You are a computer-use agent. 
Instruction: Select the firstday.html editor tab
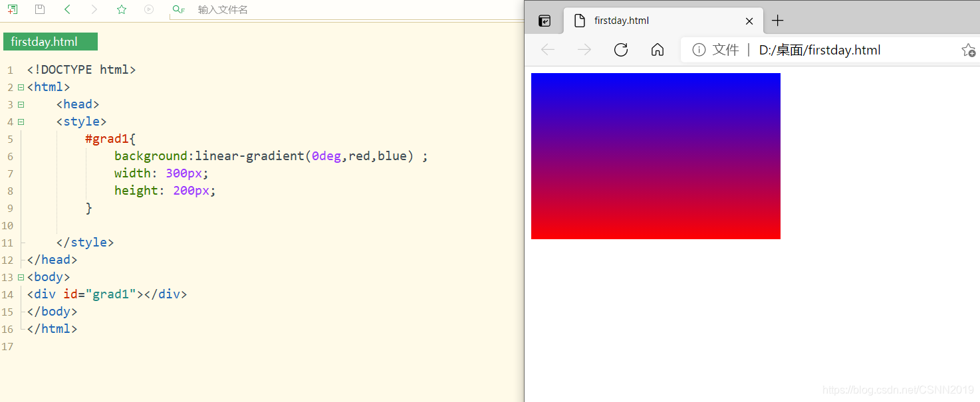51,42
